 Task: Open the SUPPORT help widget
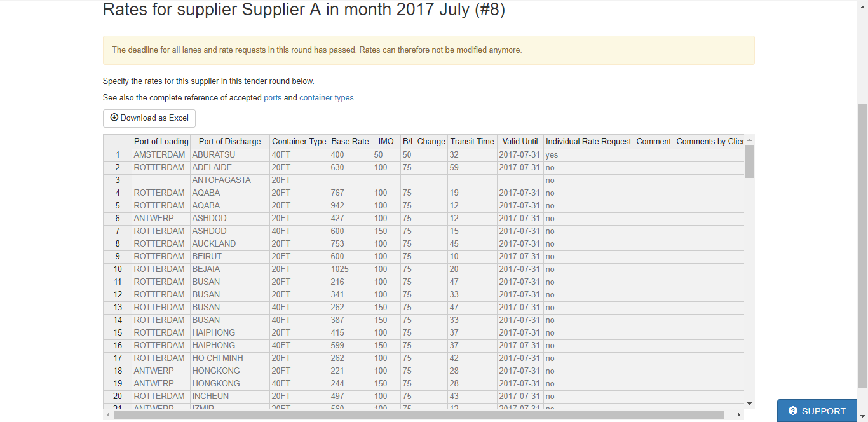click(817, 411)
